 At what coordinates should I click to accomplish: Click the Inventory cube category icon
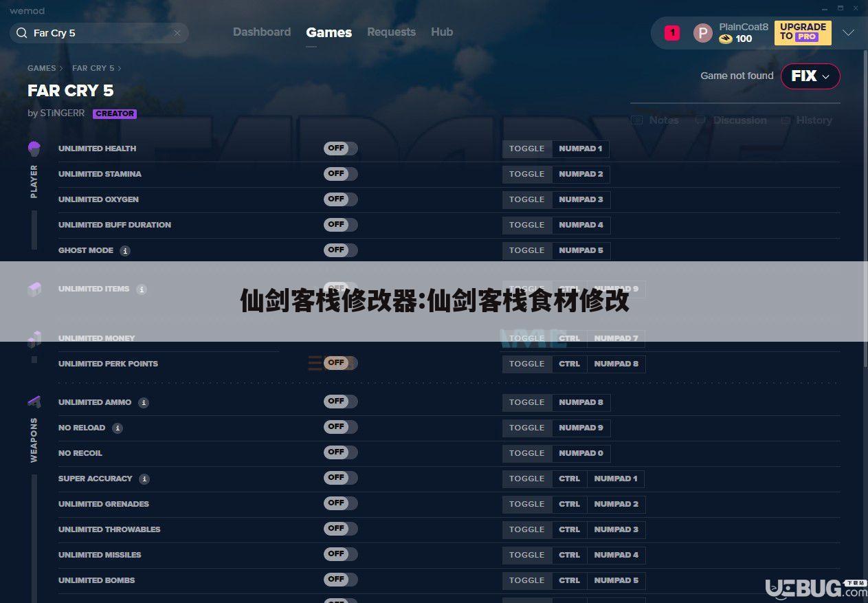[x=34, y=289]
